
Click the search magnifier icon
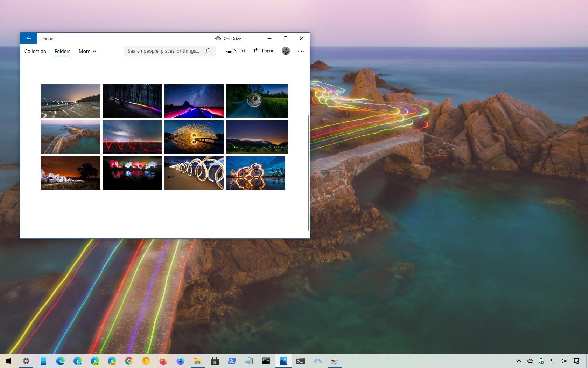[208, 51]
